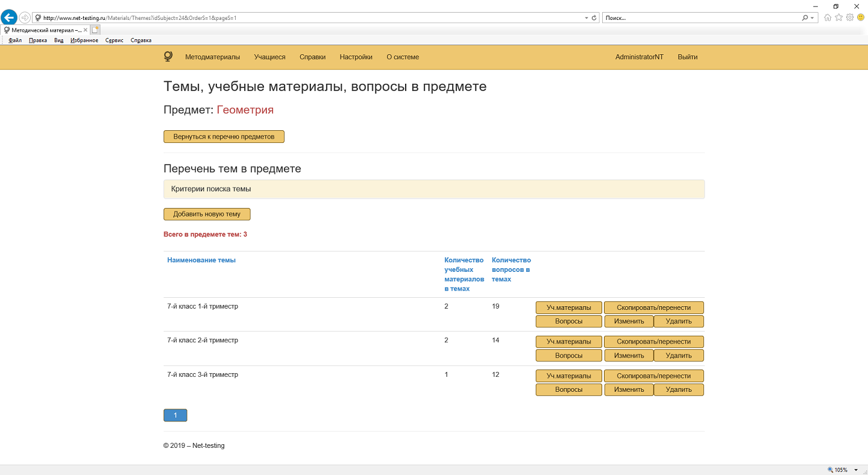868x475 pixels.
Task: Click the Net-testing logo icon in navbar
Action: pyautogui.click(x=168, y=57)
